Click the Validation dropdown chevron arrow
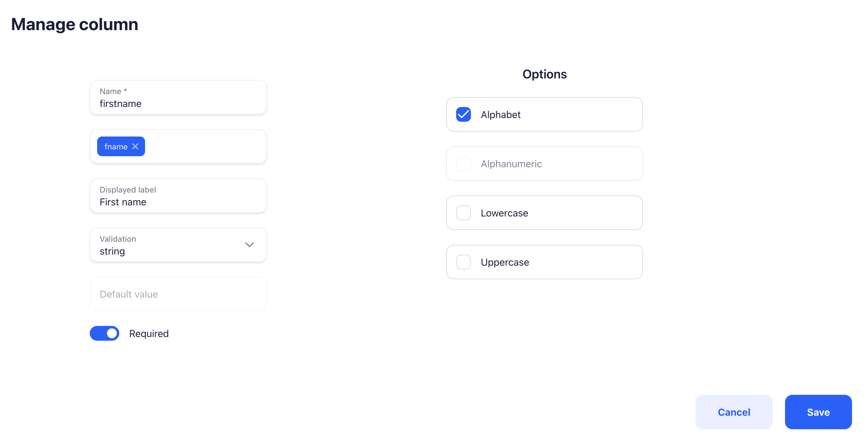Screen dimensions: 868x444 [x=249, y=245]
